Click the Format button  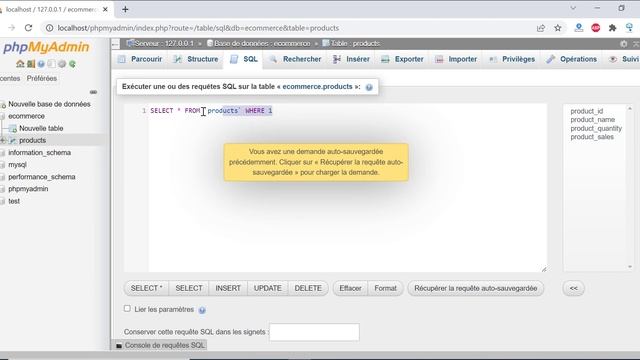[x=385, y=288]
